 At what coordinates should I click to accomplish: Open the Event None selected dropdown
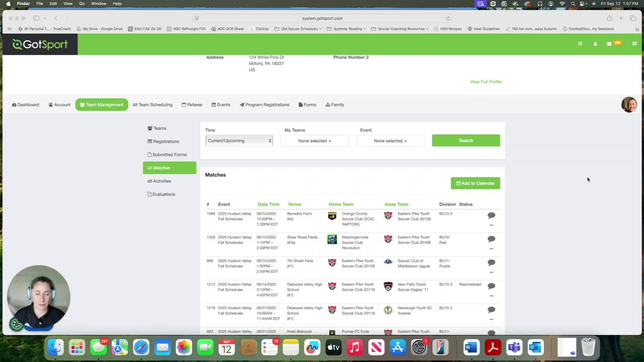(x=390, y=141)
